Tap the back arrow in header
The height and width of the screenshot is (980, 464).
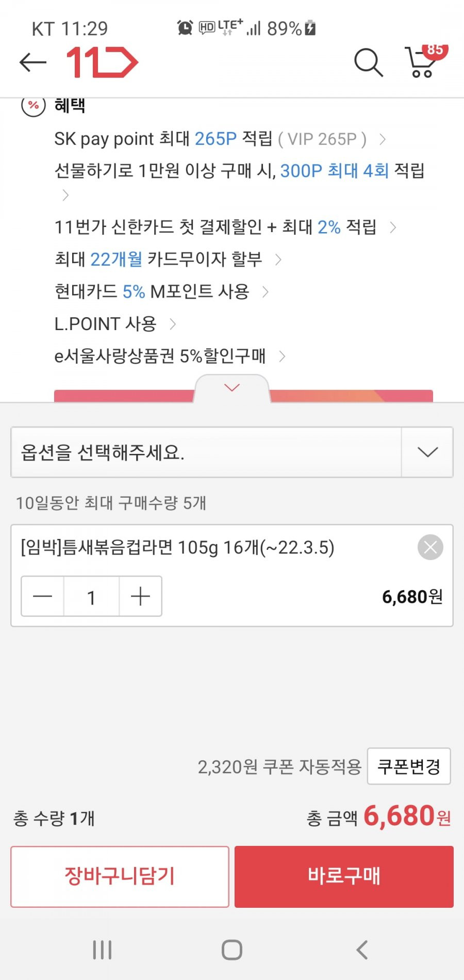pos(33,62)
